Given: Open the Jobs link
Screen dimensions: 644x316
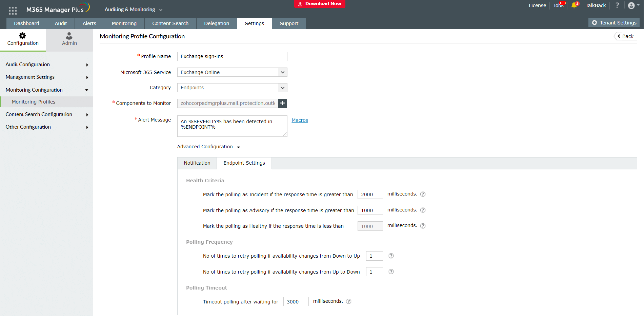Looking at the screenshot, I should click(x=558, y=5).
